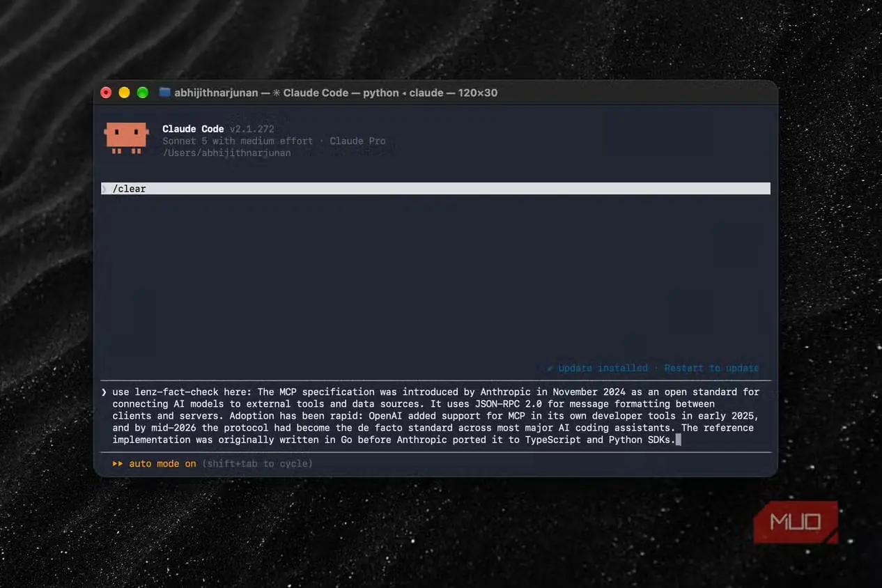
Task: Click the orange auto mode arrows icon
Action: click(118, 464)
